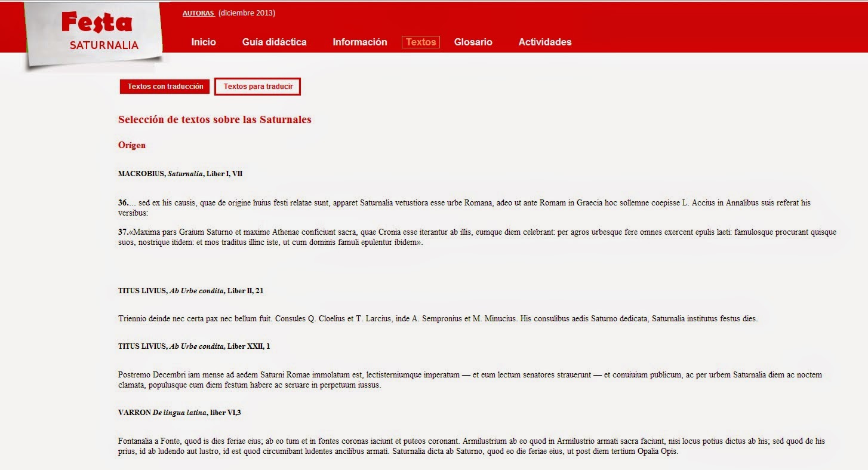Click the TITUS LIVIUS Liber XXII, 1 citation

click(x=194, y=346)
